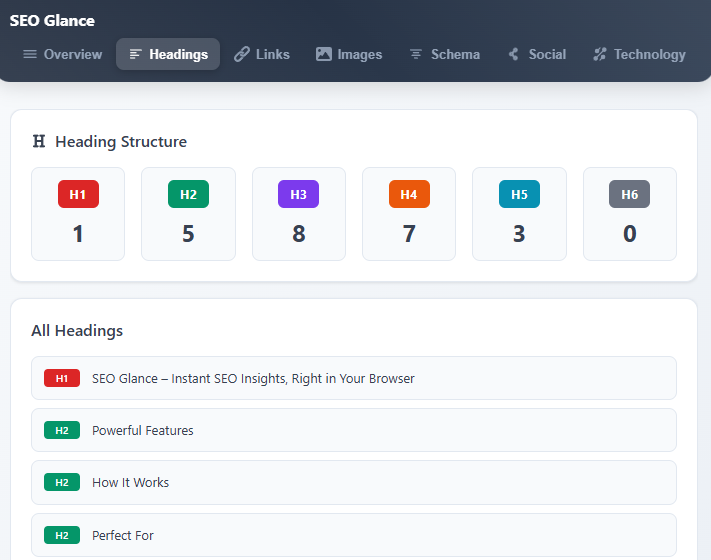Click the H2 tag beside Perfect For
The width and height of the screenshot is (711, 560).
[x=62, y=535]
